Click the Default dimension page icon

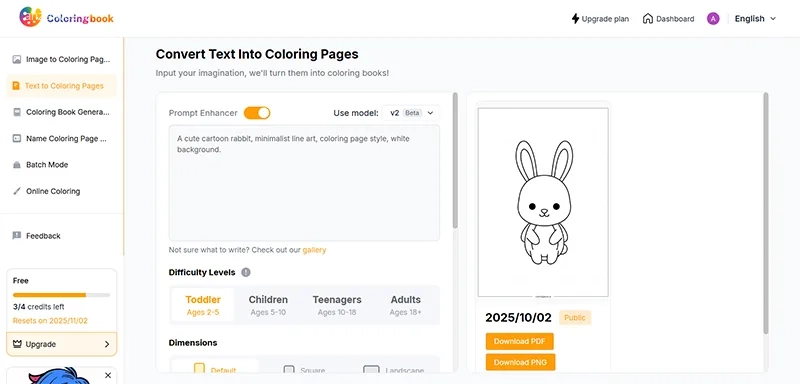[x=199, y=369]
